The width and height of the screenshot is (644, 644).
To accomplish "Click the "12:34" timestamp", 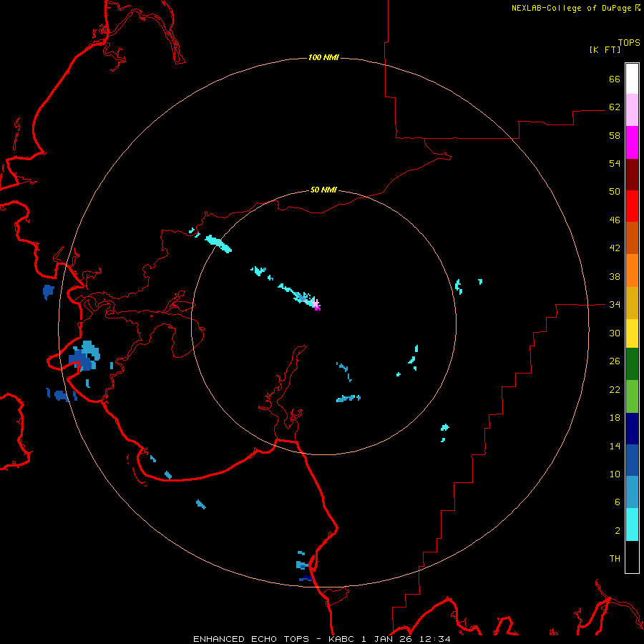I will click(434, 639).
